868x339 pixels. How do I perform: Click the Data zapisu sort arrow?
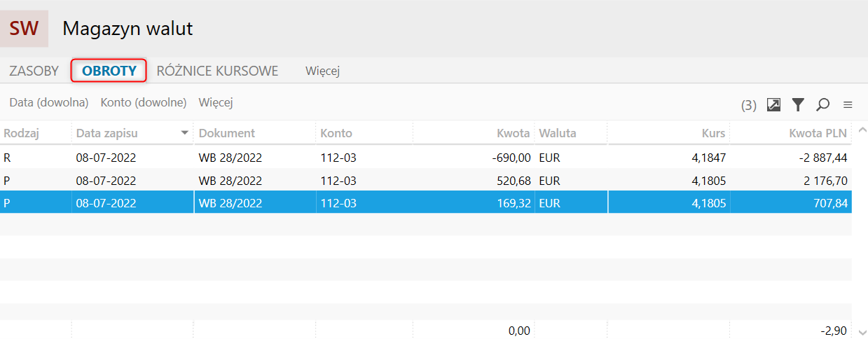[185, 132]
